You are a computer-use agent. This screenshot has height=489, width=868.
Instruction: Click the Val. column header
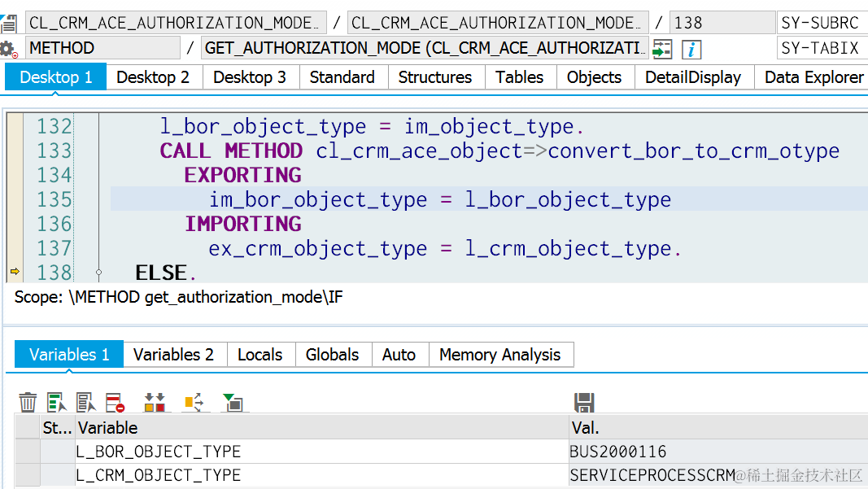coord(718,427)
